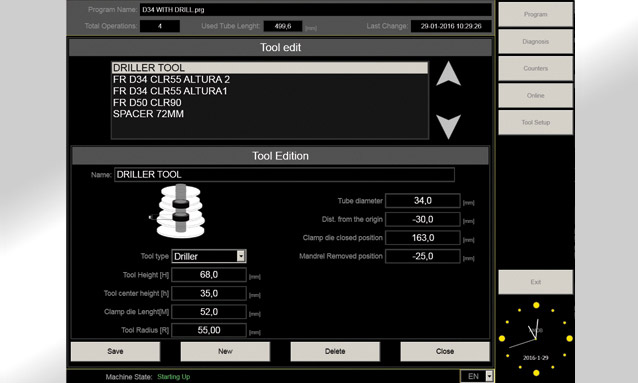638x383 pixels.
Task: Click the Tool Radius [R] field
Action: click(209, 330)
